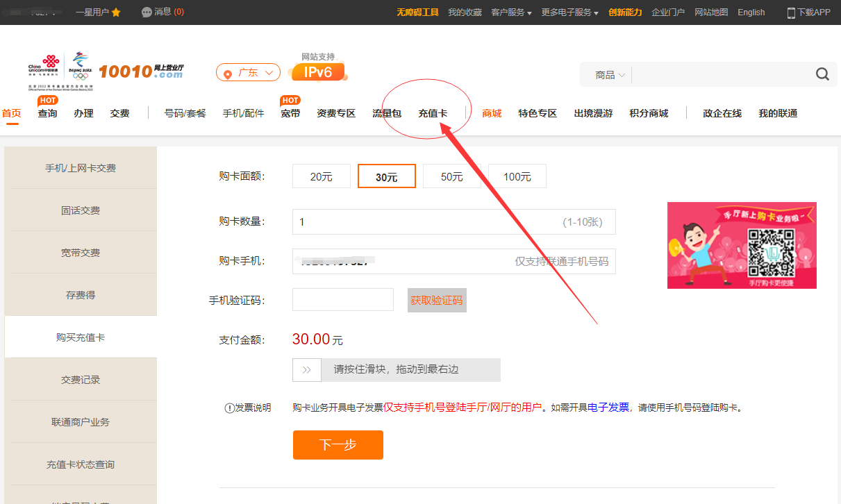Open the 我的收藏 link
The height and width of the screenshot is (504, 841).
coord(465,12)
